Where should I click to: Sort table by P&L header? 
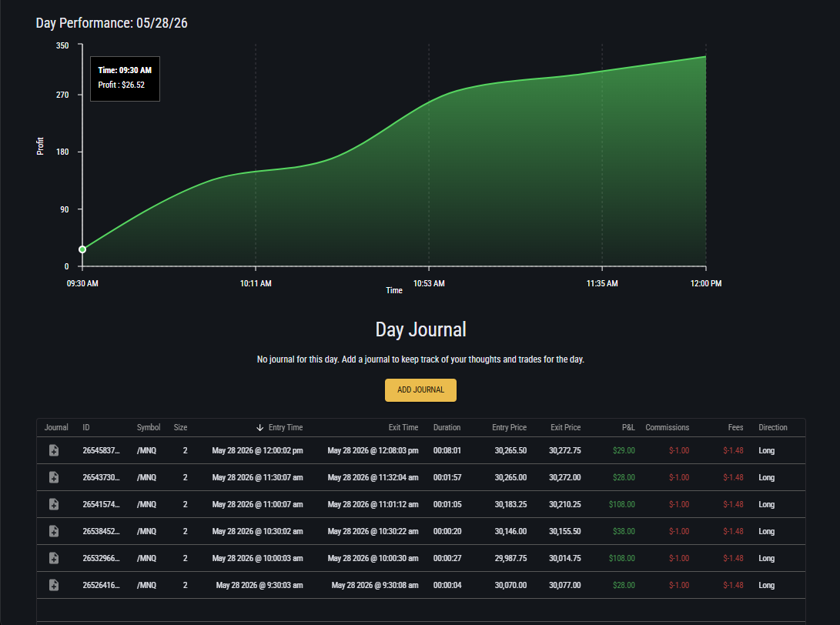click(x=628, y=427)
